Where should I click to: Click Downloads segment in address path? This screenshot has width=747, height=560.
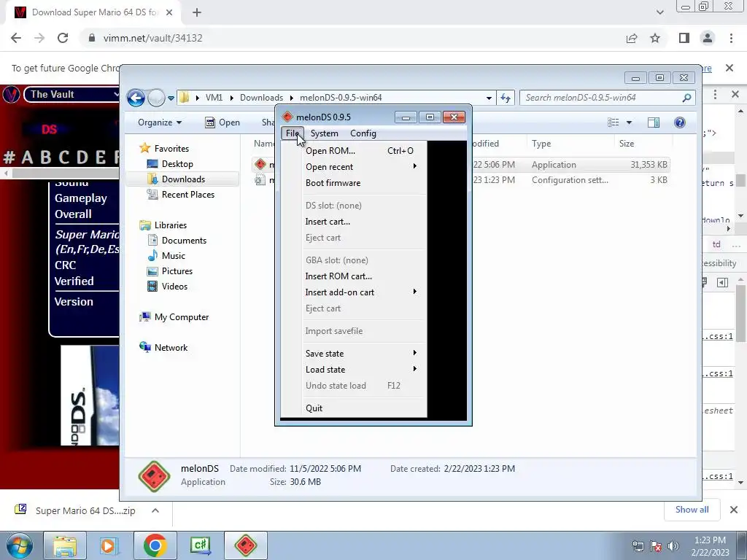tap(262, 98)
